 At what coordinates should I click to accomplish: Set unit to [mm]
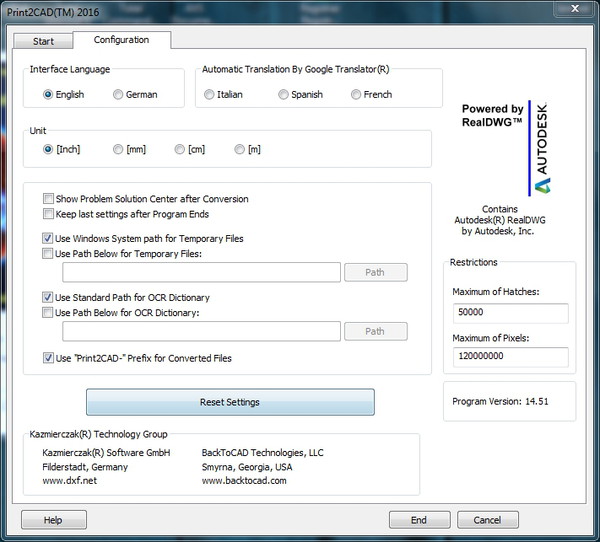(129, 149)
